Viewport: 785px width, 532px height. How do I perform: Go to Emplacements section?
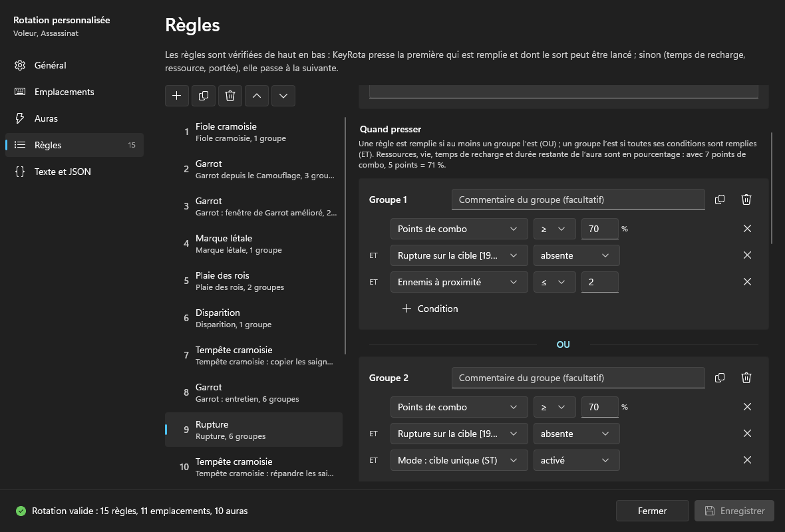coord(74,92)
